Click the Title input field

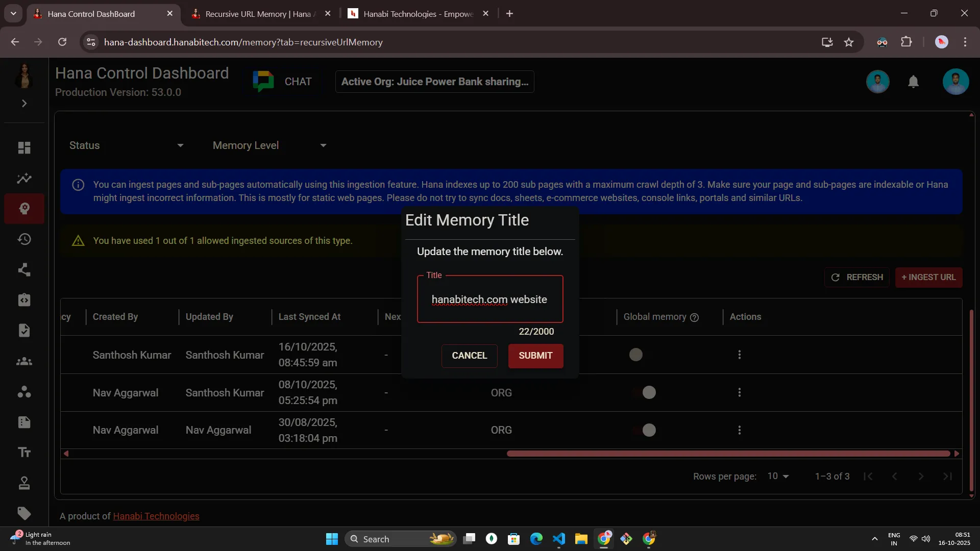pos(489,299)
